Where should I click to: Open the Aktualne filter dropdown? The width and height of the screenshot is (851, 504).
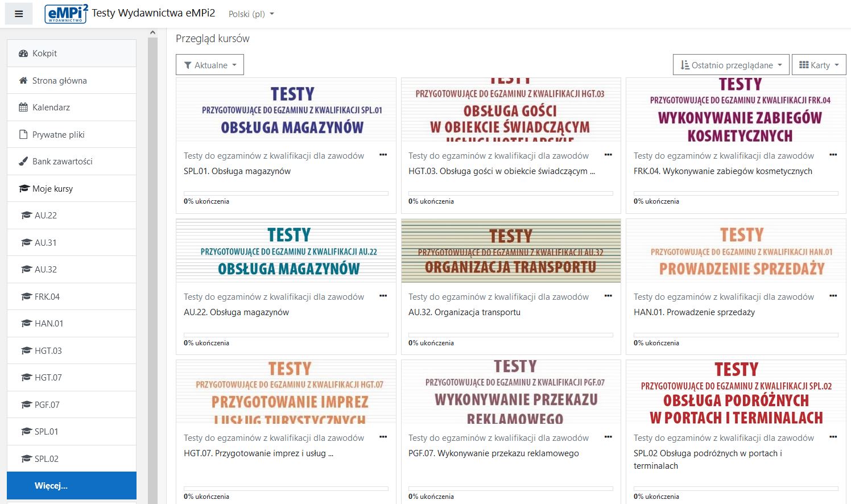click(210, 65)
